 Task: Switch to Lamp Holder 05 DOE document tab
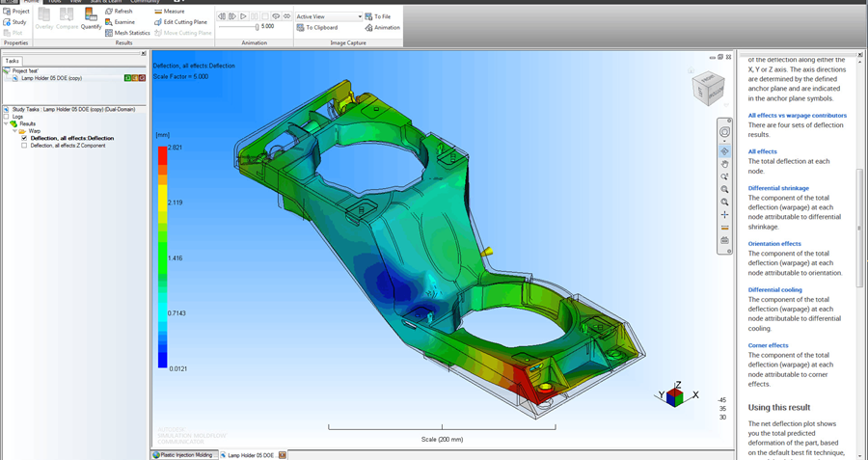click(252, 455)
